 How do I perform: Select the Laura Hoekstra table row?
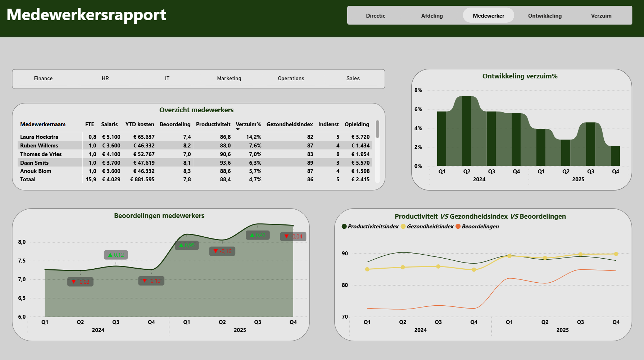tap(195, 137)
